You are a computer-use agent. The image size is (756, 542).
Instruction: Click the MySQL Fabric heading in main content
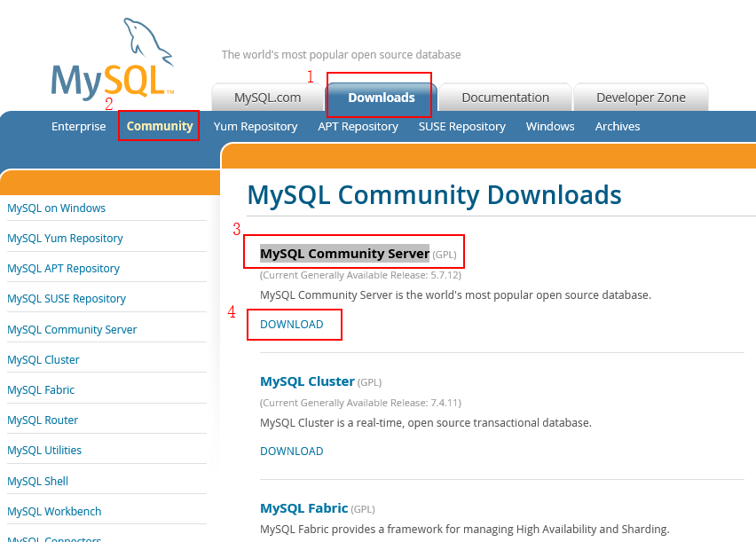tap(303, 508)
